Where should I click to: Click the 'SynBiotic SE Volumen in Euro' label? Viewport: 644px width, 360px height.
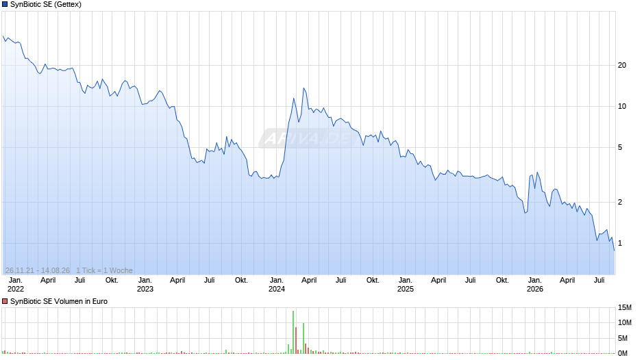pos(59,301)
